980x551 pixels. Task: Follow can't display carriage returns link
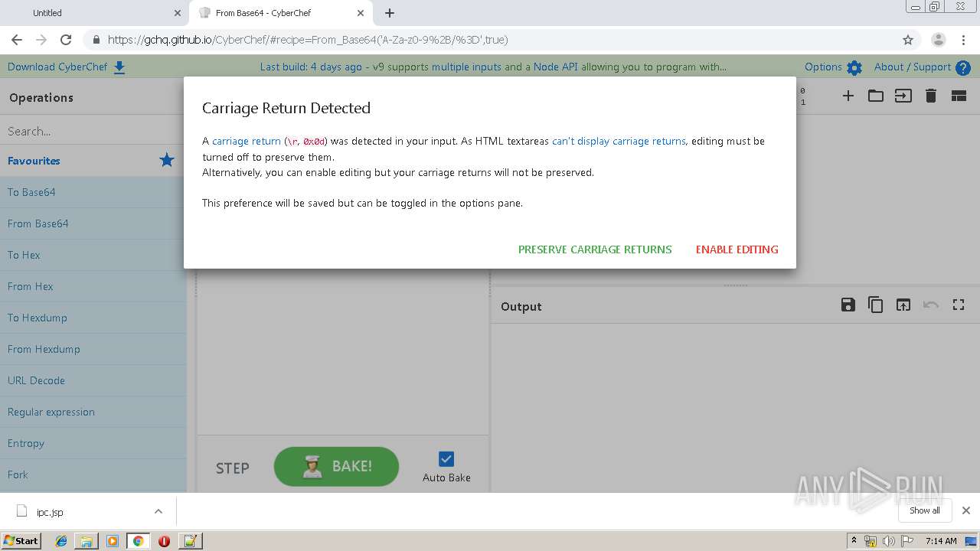click(619, 141)
